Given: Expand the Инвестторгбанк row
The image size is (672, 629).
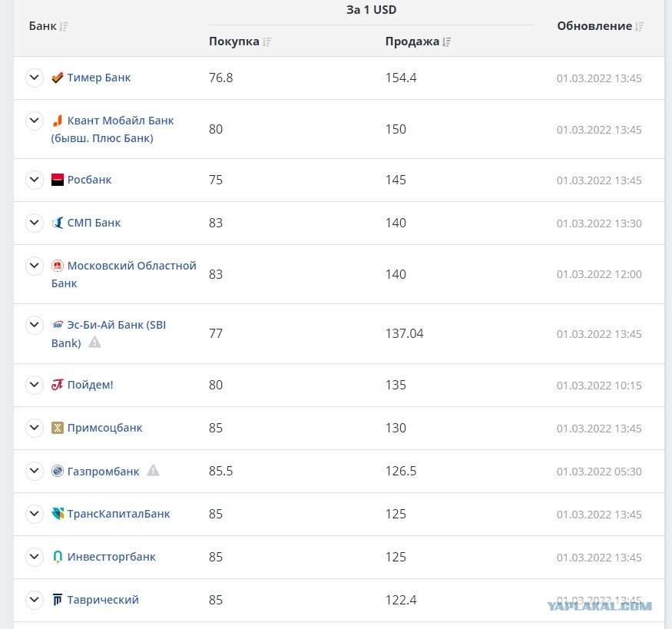Looking at the screenshot, I should tap(35, 557).
